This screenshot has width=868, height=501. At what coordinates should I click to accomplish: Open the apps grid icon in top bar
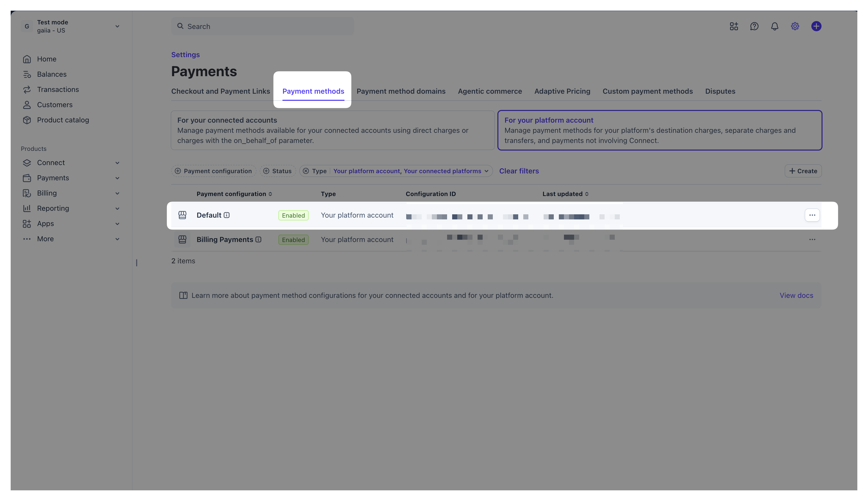pos(733,26)
